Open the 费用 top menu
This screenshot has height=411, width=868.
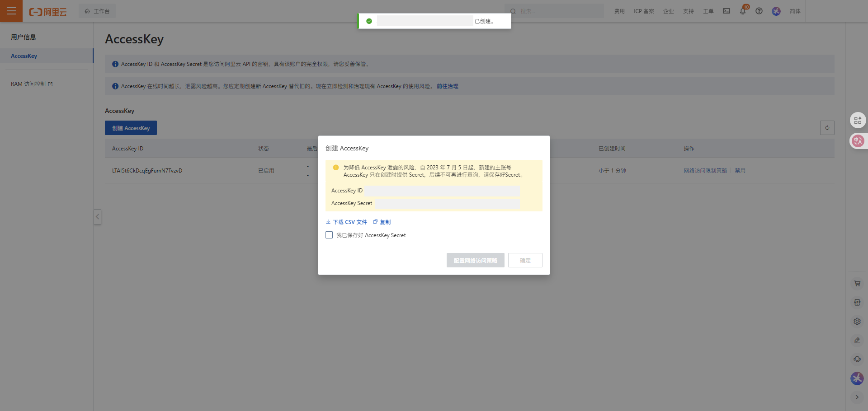(619, 11)
